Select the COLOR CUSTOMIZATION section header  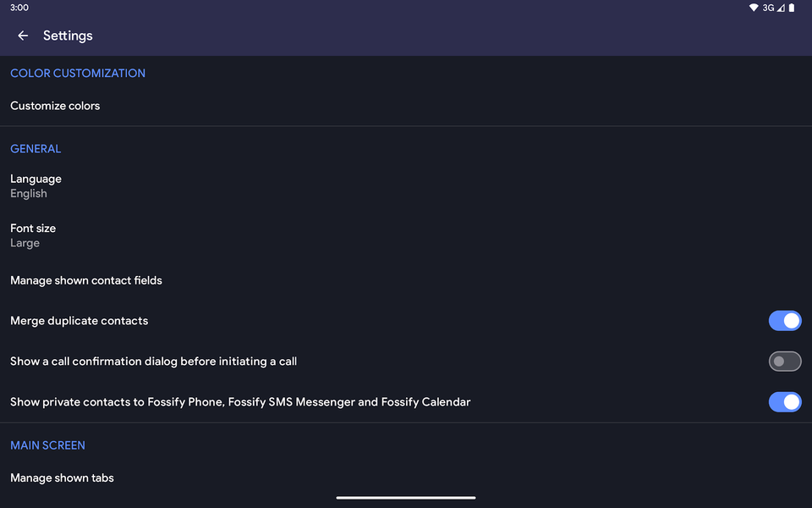77,73
